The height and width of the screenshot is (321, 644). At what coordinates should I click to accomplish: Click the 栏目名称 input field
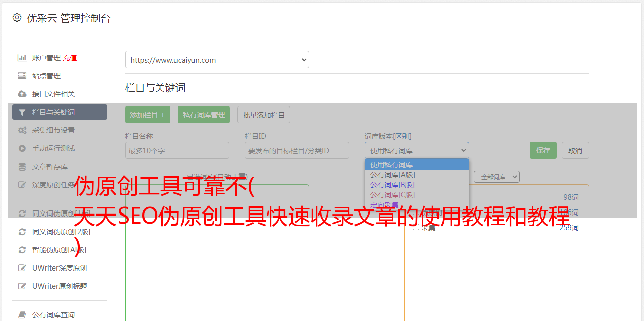(177, 150)
